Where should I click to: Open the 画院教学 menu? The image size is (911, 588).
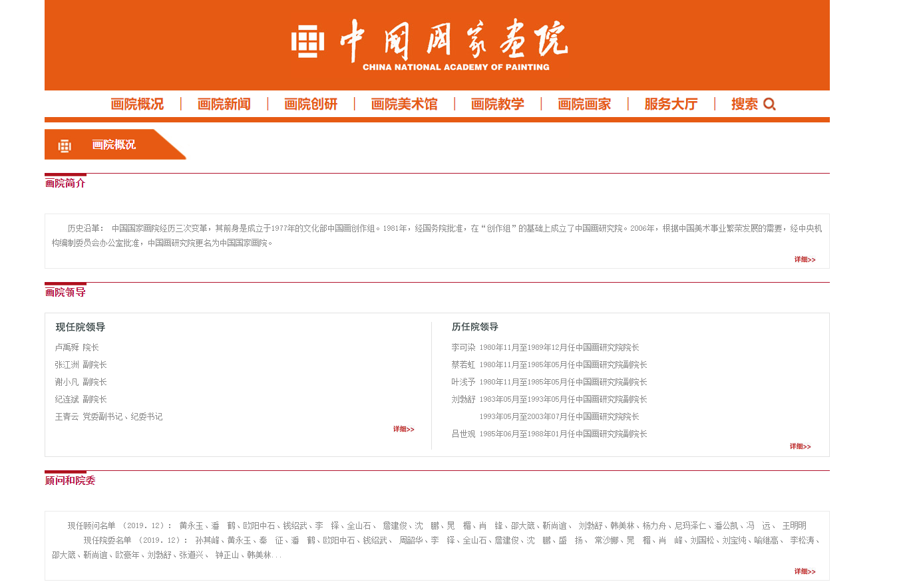[498, 104]
